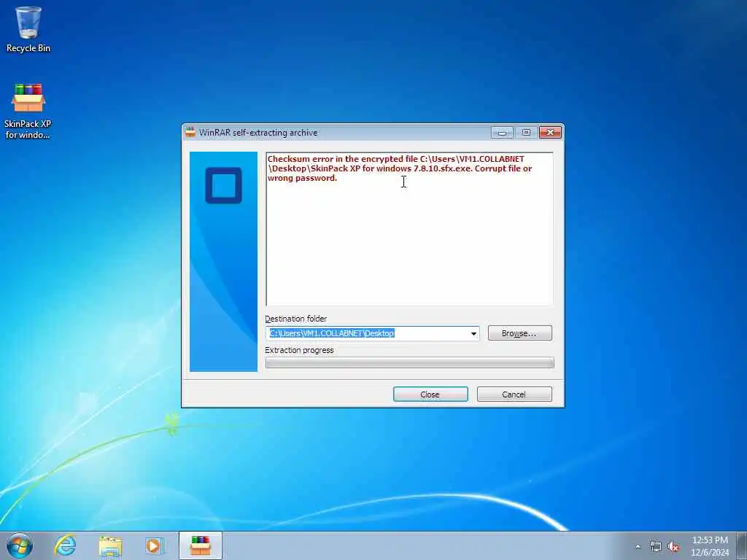
Task: Click the WinRAR icon in the dialog title bar
Action: 190,133
